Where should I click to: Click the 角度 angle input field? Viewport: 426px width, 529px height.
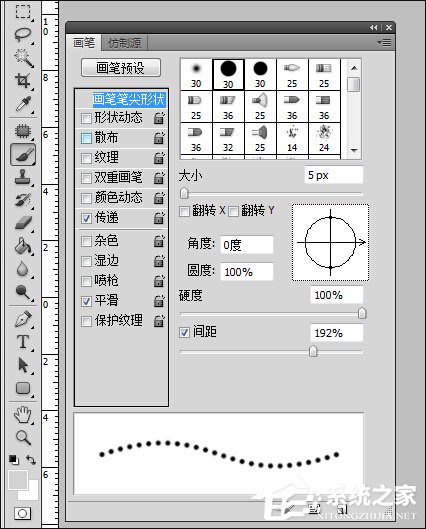[247, 245]
